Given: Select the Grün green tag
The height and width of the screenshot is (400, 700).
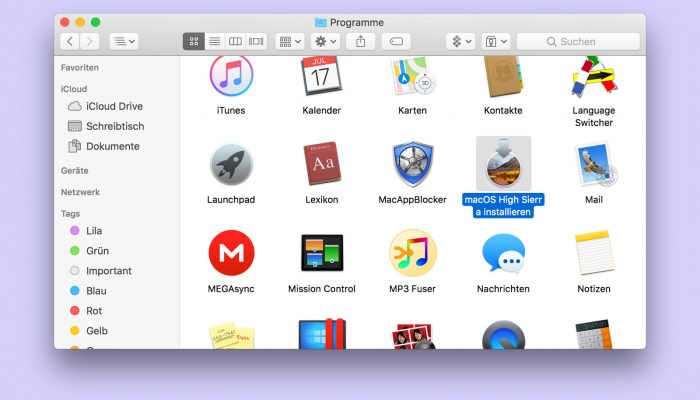Looking at the screenshot, I should 117,251.
